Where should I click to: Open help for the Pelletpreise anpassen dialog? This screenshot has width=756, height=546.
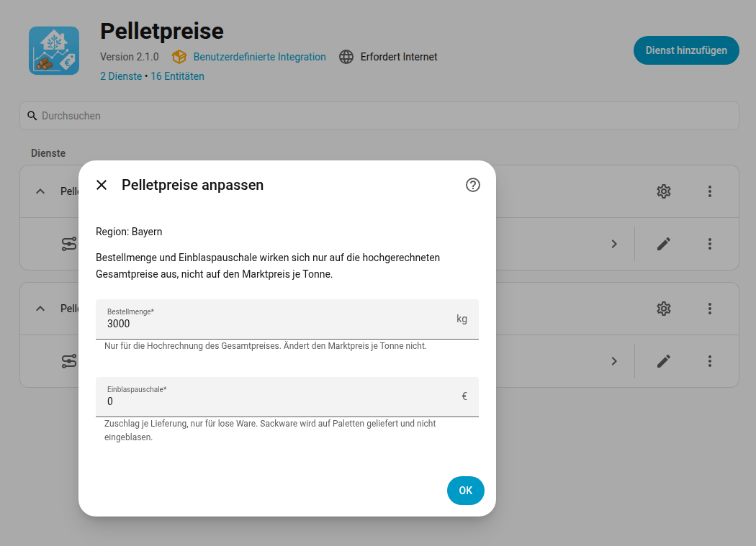tap(472, 185)
